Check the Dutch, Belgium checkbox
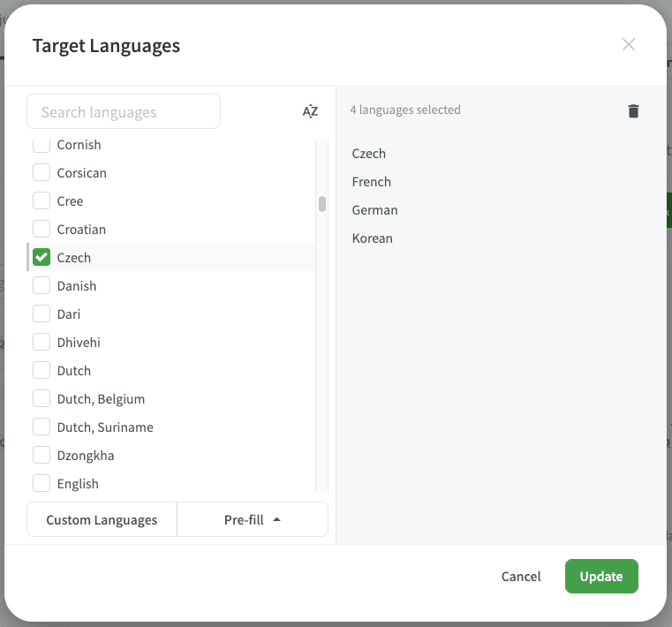The image size is (672, 627). (42, 399)
